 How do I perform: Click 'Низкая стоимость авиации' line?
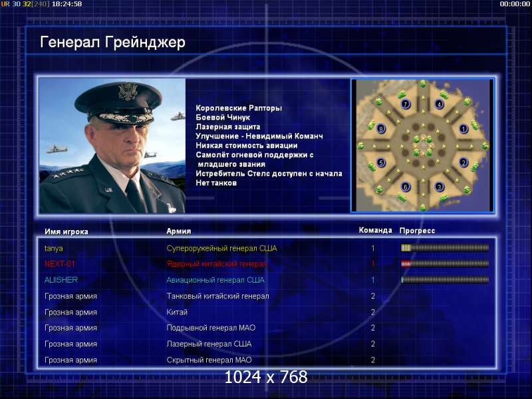[x=247, y=146]
